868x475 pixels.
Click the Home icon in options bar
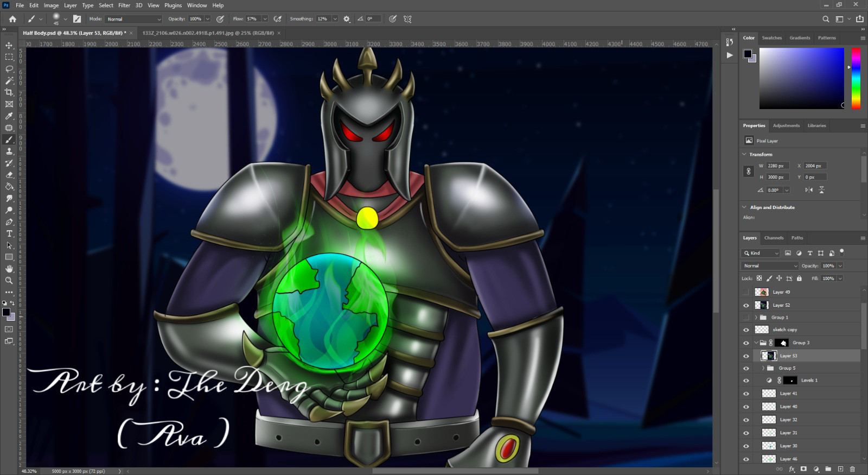point(12,19)
